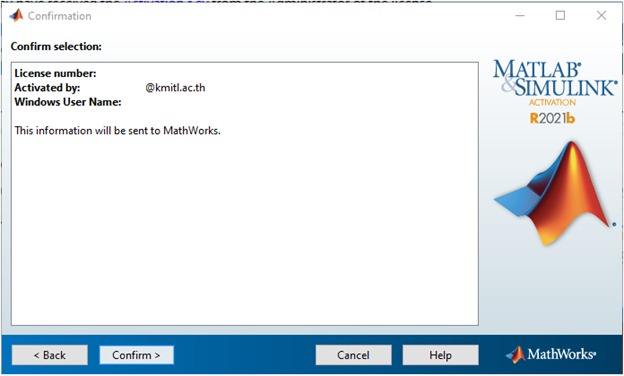The image size is (624, 376).
Task: Close the Confirmation window
Action: [x=601, y=16]
